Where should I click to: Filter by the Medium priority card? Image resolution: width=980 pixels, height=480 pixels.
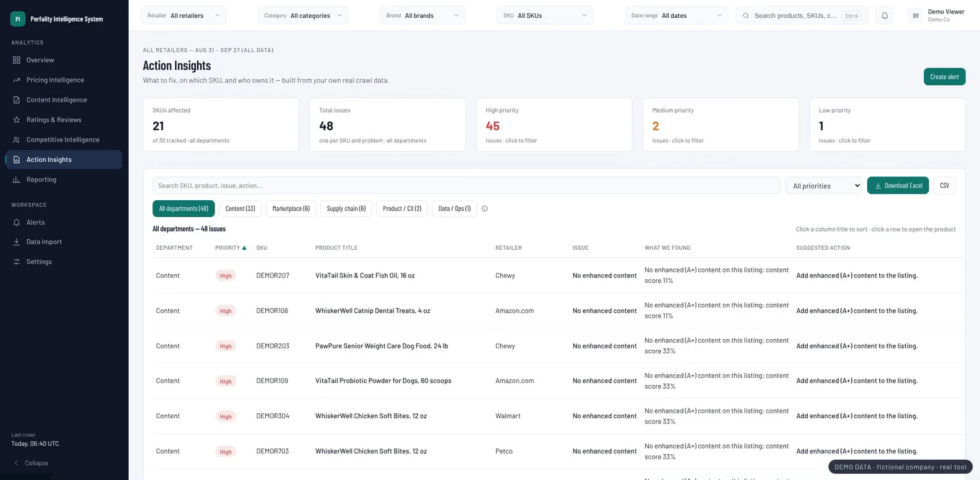click(x=721, y=125)
